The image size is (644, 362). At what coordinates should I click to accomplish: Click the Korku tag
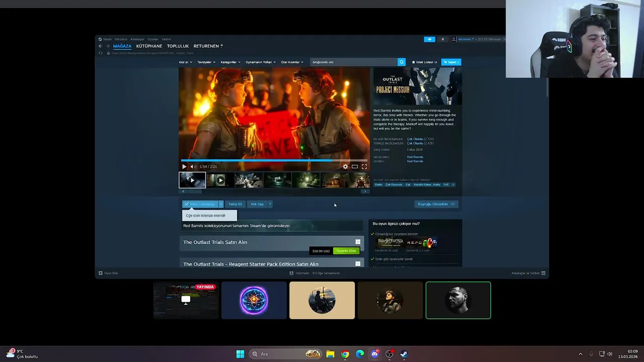click(x=378, y=185)
